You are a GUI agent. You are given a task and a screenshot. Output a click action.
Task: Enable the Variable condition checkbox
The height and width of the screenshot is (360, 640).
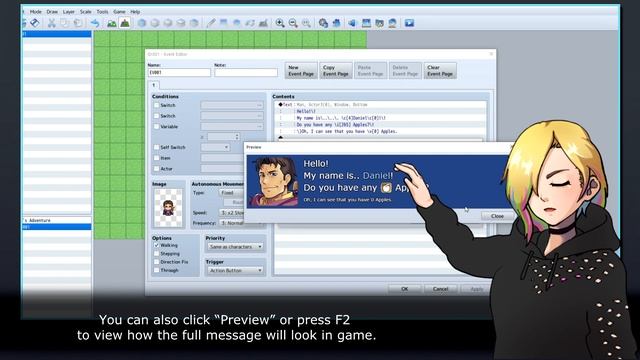click(x=156, y=127)
